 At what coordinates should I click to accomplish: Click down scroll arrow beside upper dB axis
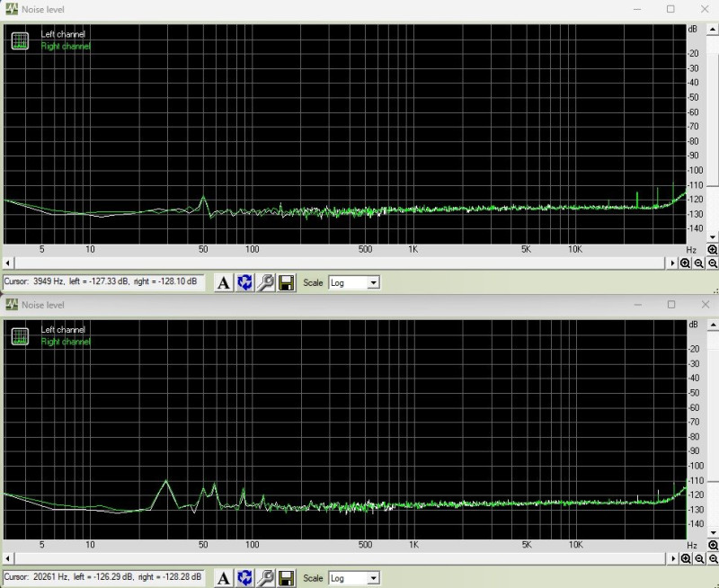coord(712,237)
